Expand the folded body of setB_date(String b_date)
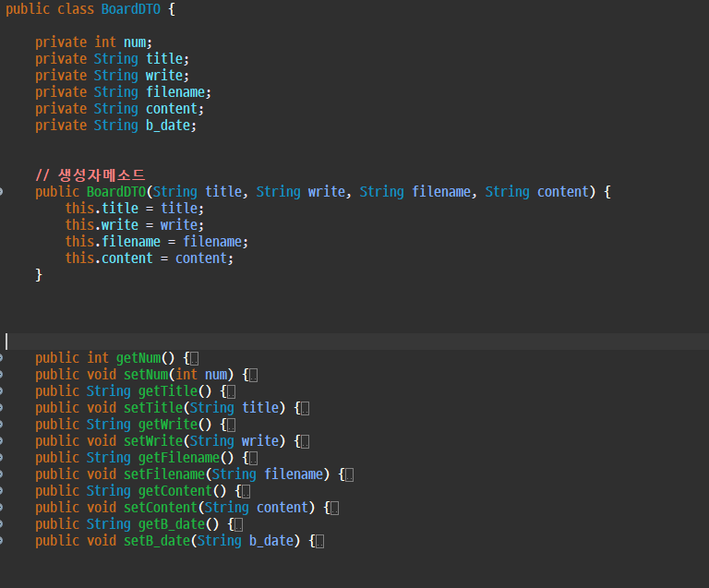 pyautogui.click(x=320, y=542)
